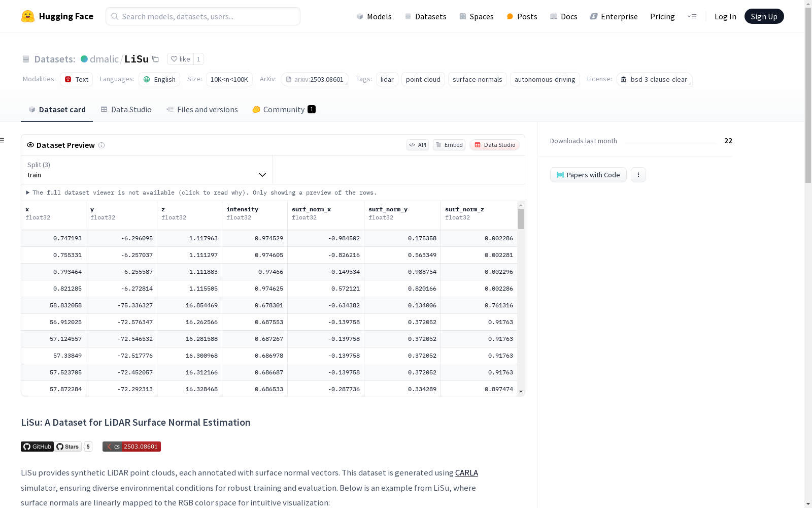Click the dmalic user avatar
Viewport: 812px width, 508px height.
(x=84, y=59)
